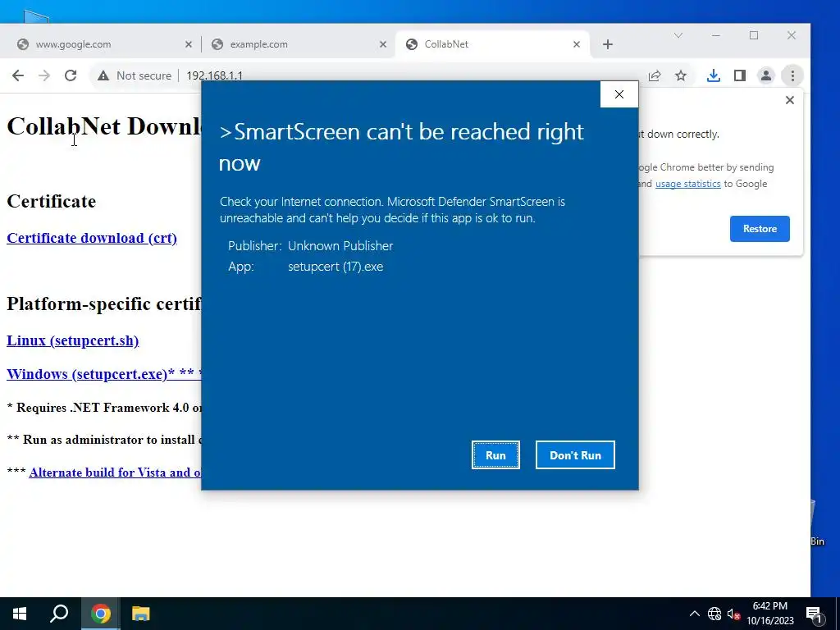Click the Not secure warning icon
840x630 pixels.
click(x=103, y=75)
